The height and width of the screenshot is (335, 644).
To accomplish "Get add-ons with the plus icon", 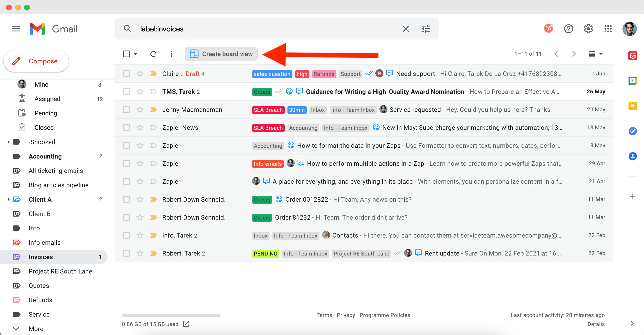I will [x=633, y=196].
